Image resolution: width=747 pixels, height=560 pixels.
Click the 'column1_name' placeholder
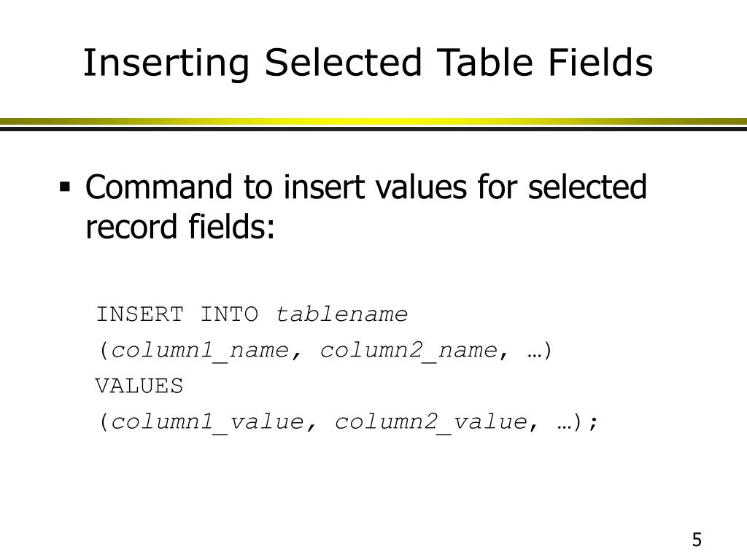pyautogui.click(x=200, y=351)
